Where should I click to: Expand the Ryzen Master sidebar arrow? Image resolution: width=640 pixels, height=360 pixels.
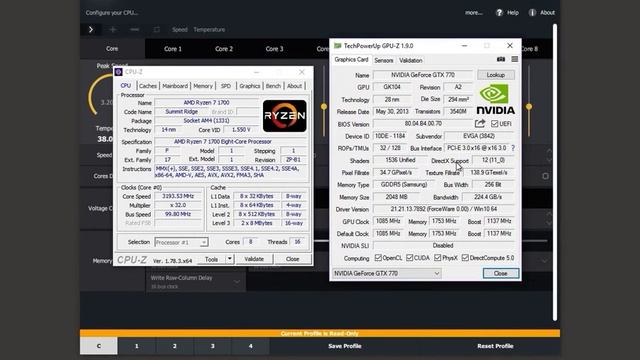pos(91,29)
